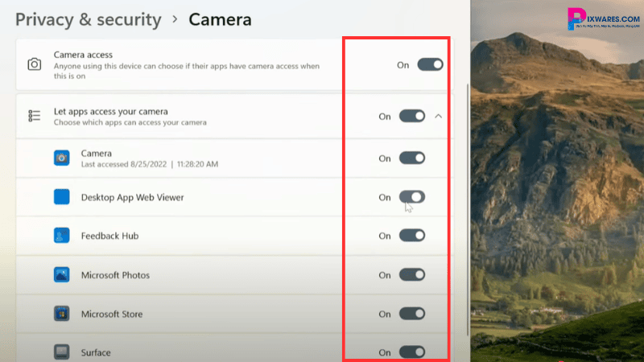Click the Desktop App Web Viewer icon
Screen dimensions: 644x362
pyautogui.click(x=62, y=197)
